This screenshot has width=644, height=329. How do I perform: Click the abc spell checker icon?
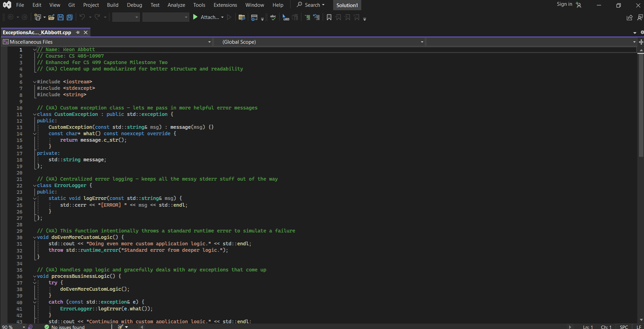coord(273,17)
